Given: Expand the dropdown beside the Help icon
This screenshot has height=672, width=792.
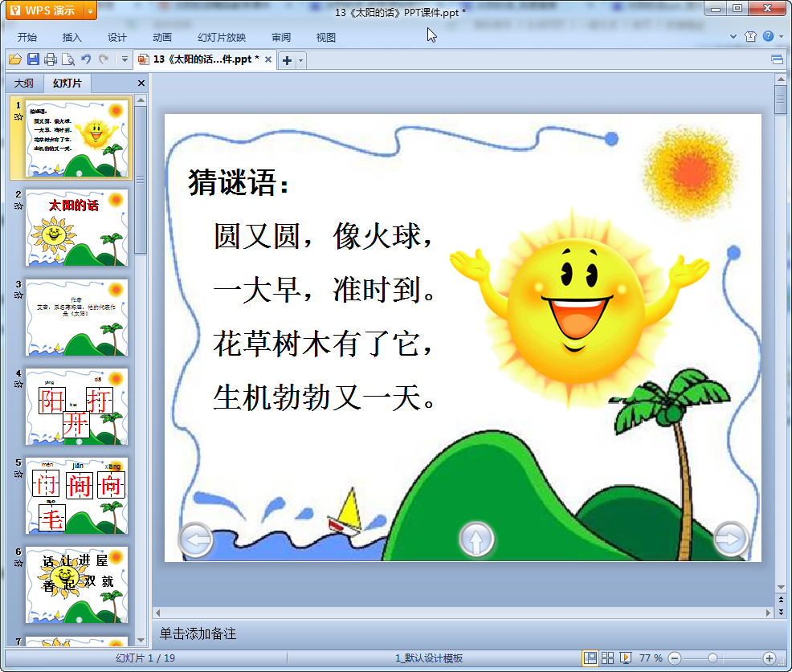Looking at the screenshot, I should pos(780,37).
